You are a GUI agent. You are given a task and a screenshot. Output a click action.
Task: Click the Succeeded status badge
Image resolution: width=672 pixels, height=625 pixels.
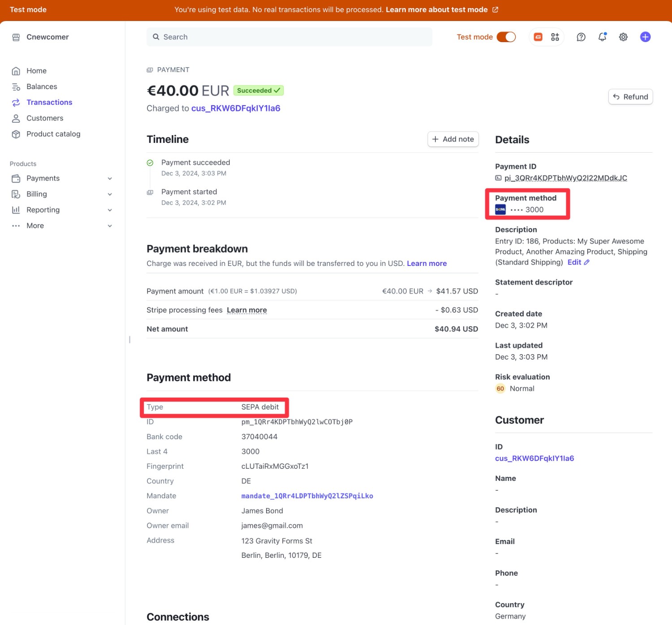pos(258,90)
